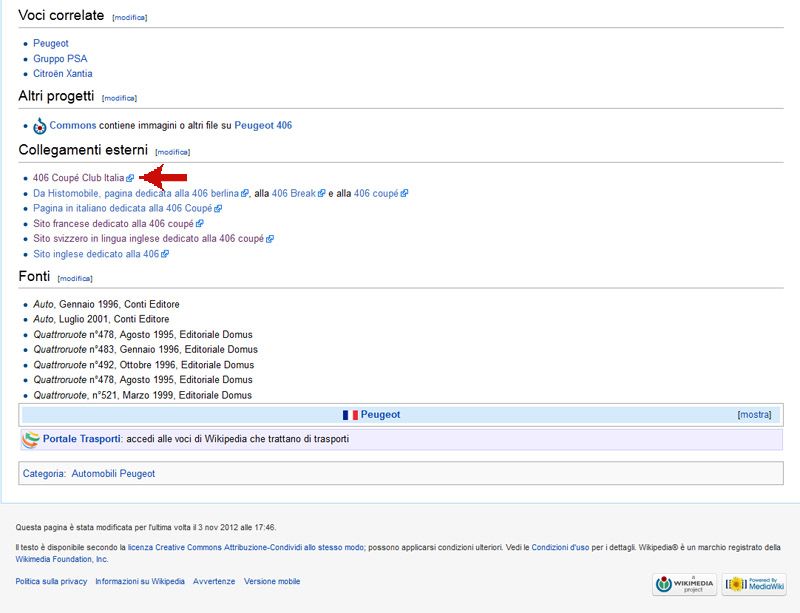Image resolution: width=800 pixels, height=613 pixels.
Task: Open the Automobili Peugeot category
Action: [113, 473]
